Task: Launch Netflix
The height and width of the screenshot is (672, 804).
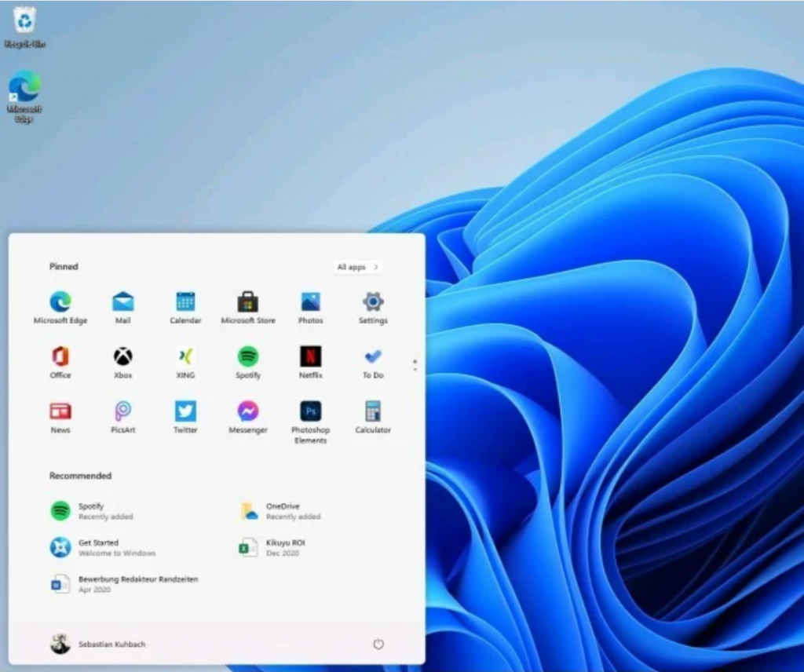Action: click(311, 363)
